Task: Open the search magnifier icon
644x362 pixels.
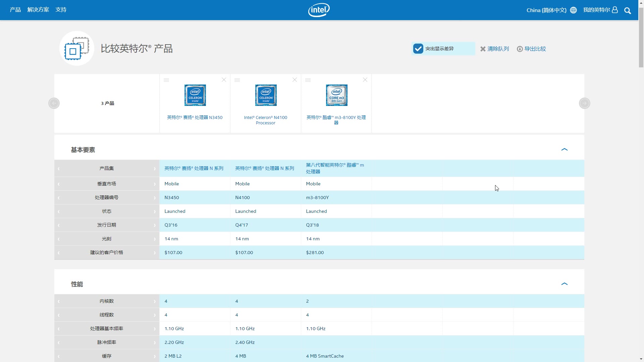Action: pos(627,11)
